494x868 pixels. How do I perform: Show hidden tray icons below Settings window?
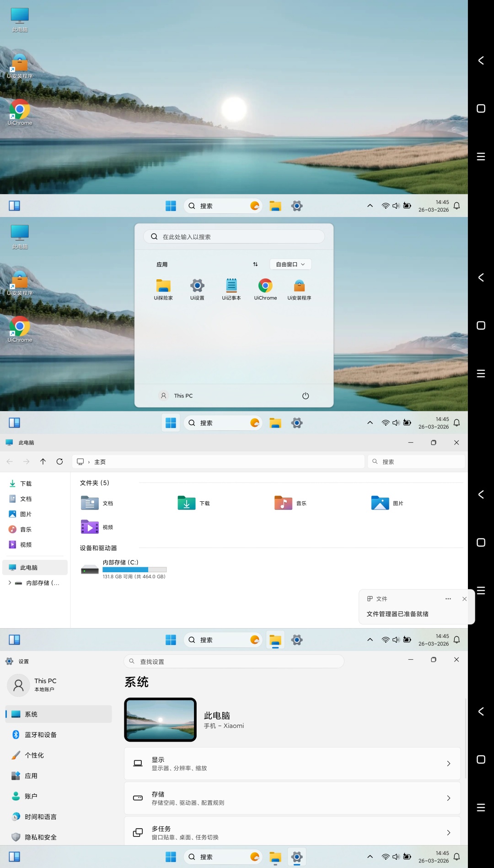[x=370, y=857]
